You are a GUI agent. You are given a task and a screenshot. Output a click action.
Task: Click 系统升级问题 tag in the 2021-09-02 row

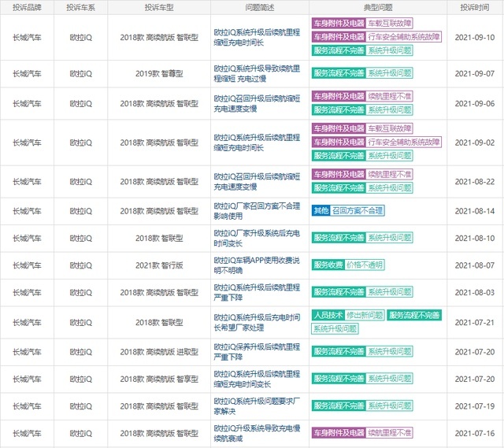click(x=389, y=156)
